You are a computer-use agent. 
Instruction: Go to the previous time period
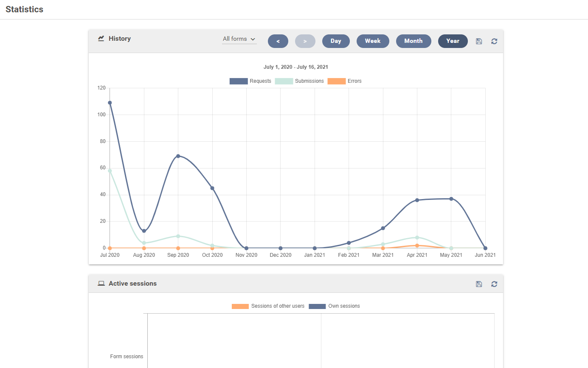278,41
